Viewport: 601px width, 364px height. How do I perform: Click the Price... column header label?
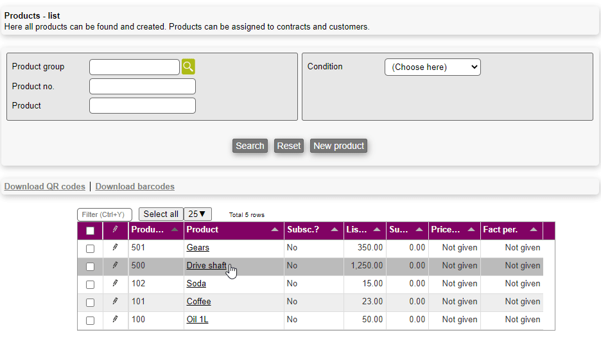point(446,230)
